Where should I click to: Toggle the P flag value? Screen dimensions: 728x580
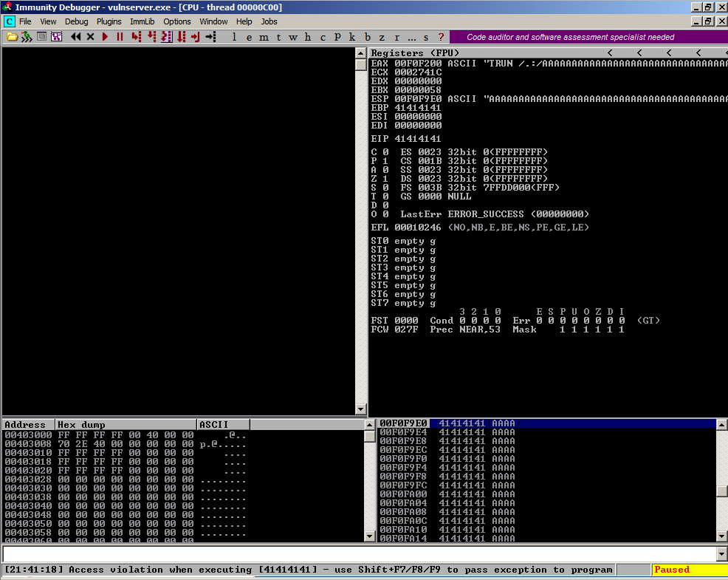(x=385, y=161)
